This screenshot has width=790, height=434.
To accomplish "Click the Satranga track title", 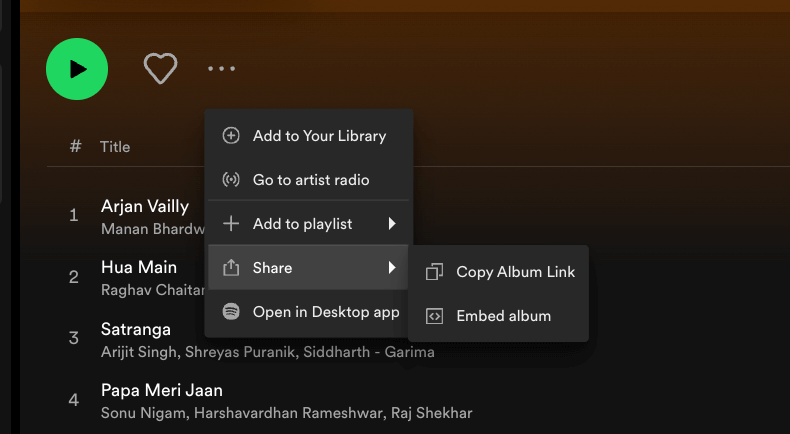I will (x=136, y=330).
